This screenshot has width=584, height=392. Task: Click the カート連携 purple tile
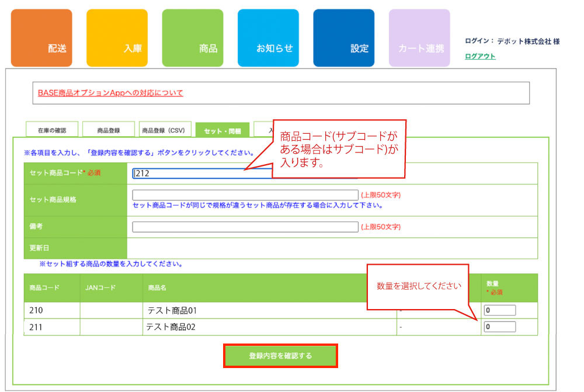click(419, 38)
